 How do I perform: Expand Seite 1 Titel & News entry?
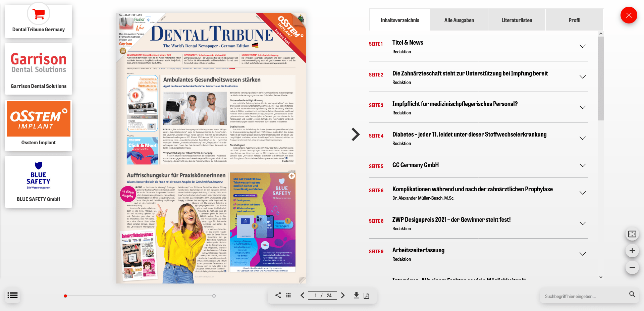583,46
